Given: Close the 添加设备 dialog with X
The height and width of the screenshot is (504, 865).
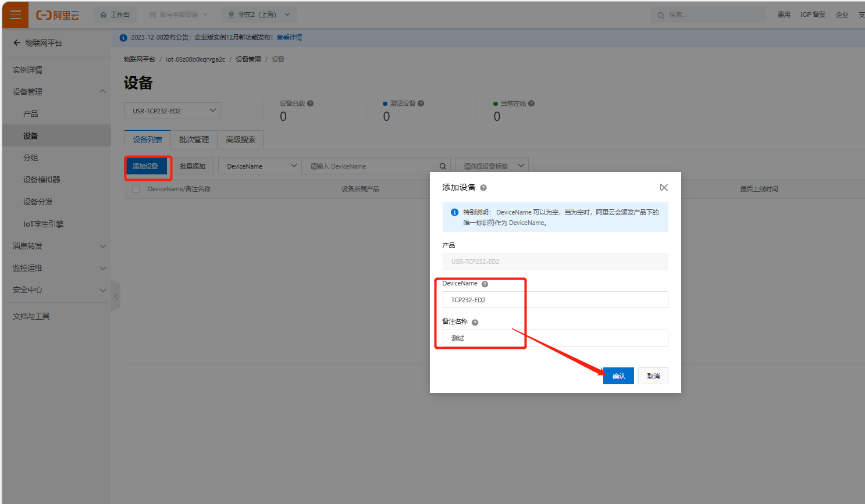Looking at the screenshot, I should [664, 188].
